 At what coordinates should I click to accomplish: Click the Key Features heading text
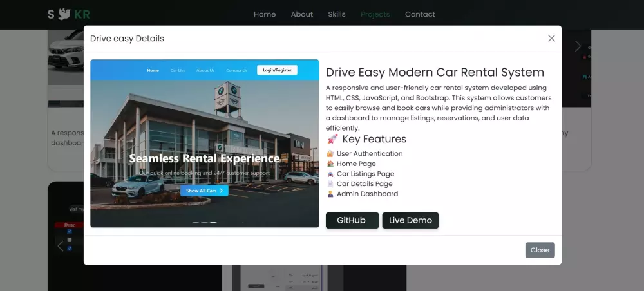pos(374,139)
